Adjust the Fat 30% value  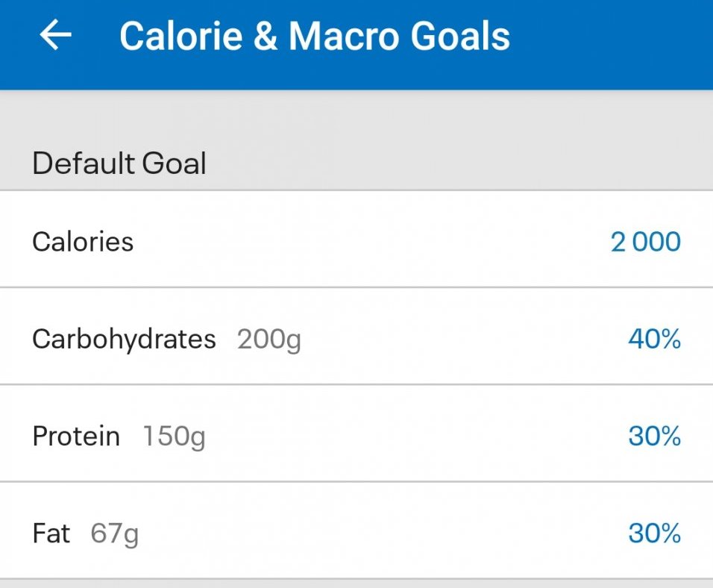pyautogui.click(x=654, y=534)
